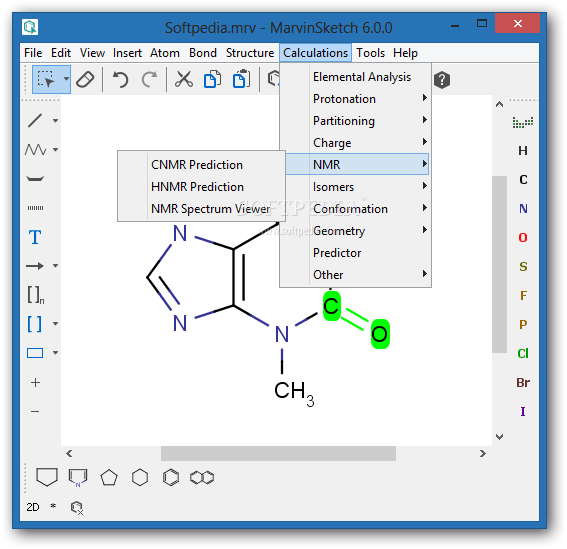
Task: Click the Cut scissors icon
Action: (184, 79)
